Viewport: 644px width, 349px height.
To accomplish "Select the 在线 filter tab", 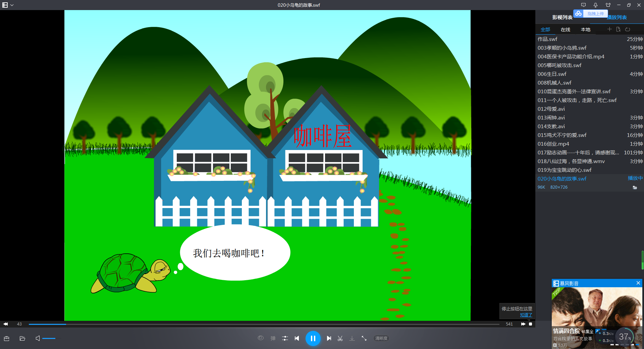I will pyautogui.click(x=566, y=30).
